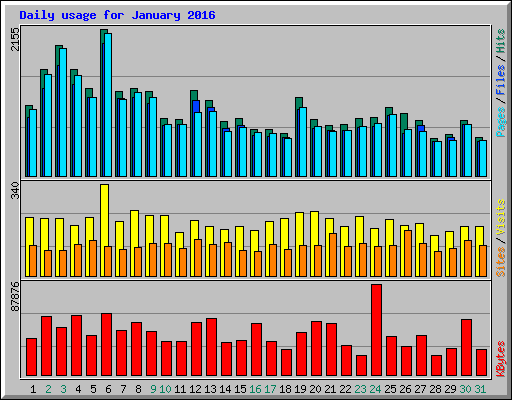Select the 2155 hits axis value
512x400 pixels.
pos(16,39)
